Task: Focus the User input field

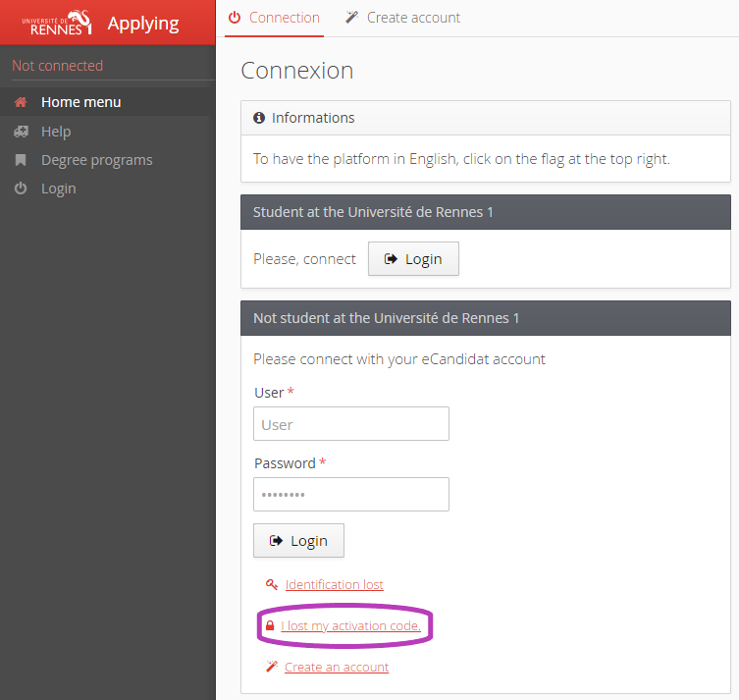Action: [x=350, y=424]
